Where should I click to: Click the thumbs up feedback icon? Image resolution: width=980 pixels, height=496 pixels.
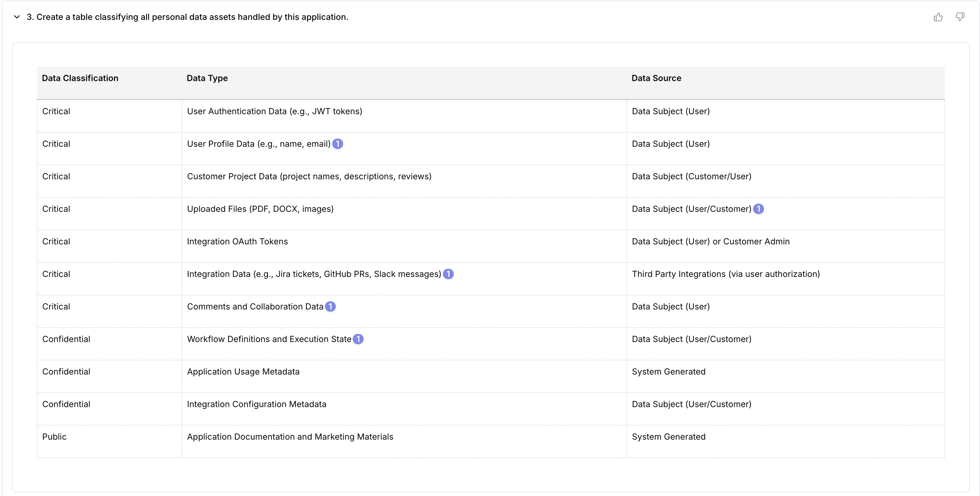[938, 17]
